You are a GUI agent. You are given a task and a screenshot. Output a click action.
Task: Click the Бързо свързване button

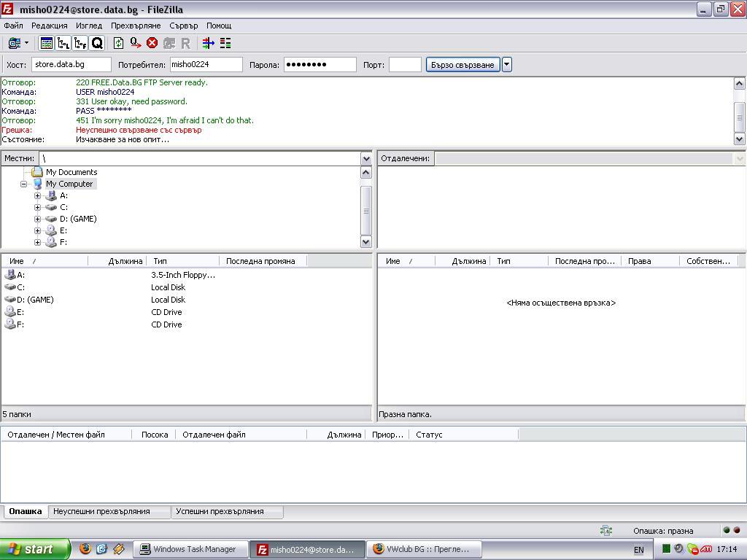click(462, 65)
